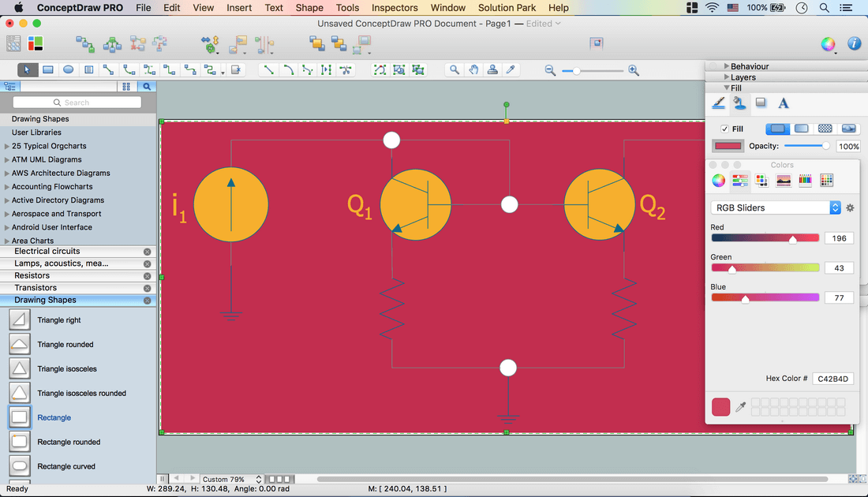This screenshot has height=497, width=868.
Task: Open the RGB Sliders dropdown
Action: [x=776, y=207]
